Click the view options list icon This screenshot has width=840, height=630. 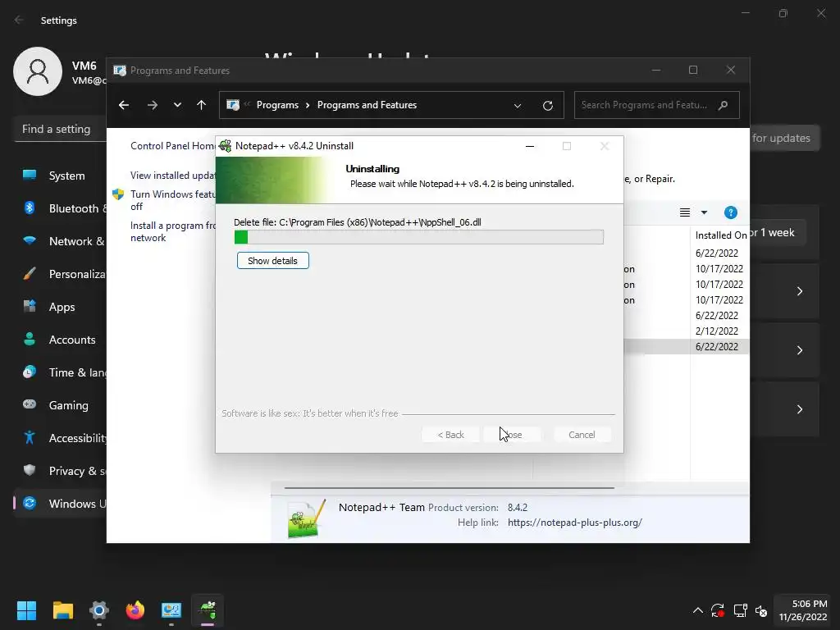coord(685,212)
